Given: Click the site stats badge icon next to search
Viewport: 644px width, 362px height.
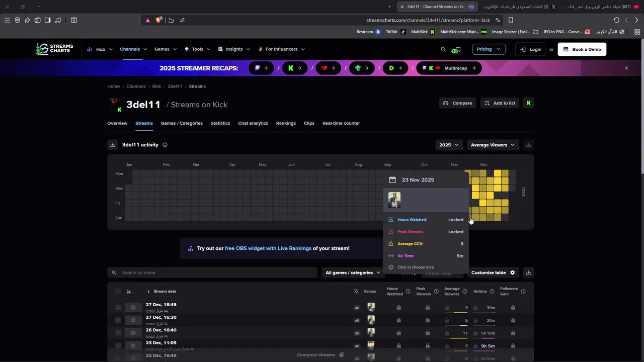Looking at the screenshot, I should [x=456, y=50].
